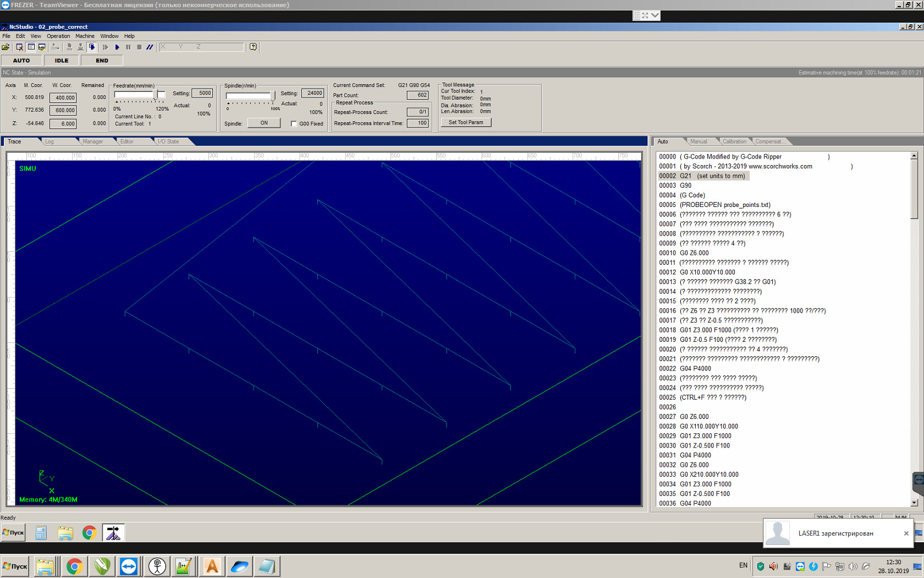Viewport: 924px width, 578px height.
Task: Expand the TeamViewer toolbar chevron
Action: pos(655,15)
